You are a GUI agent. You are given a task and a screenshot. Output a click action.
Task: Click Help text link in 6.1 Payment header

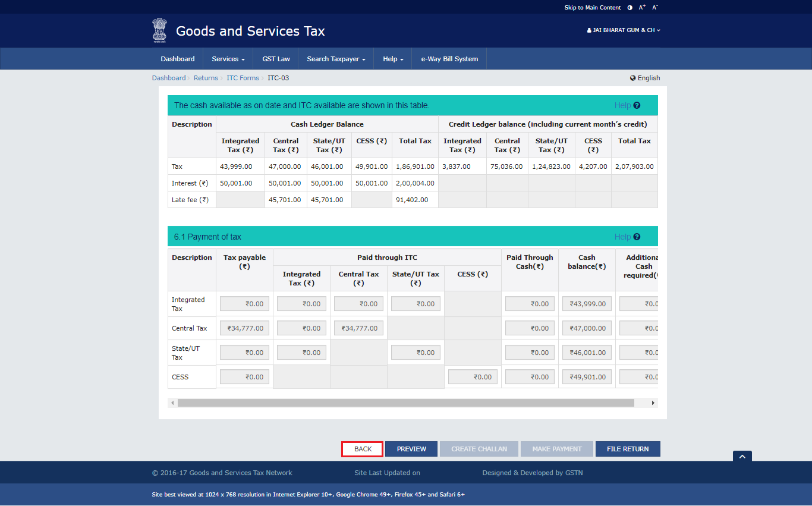[x=622, y=237]
